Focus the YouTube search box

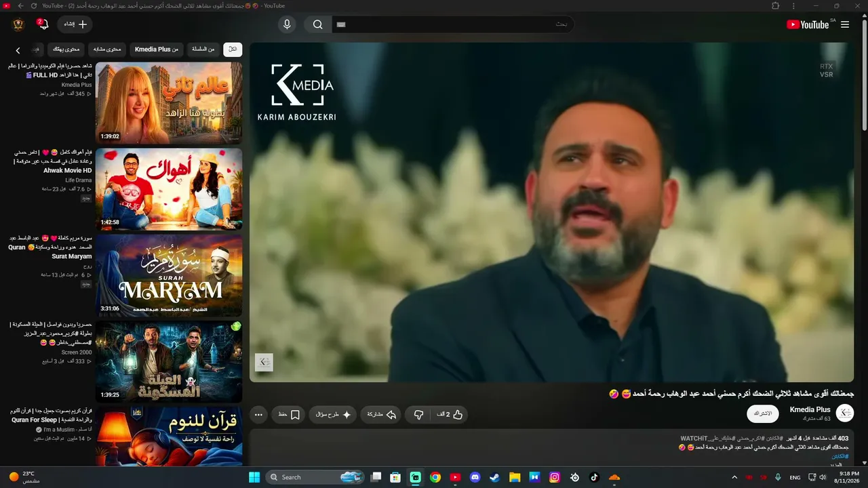pos(452,24)
